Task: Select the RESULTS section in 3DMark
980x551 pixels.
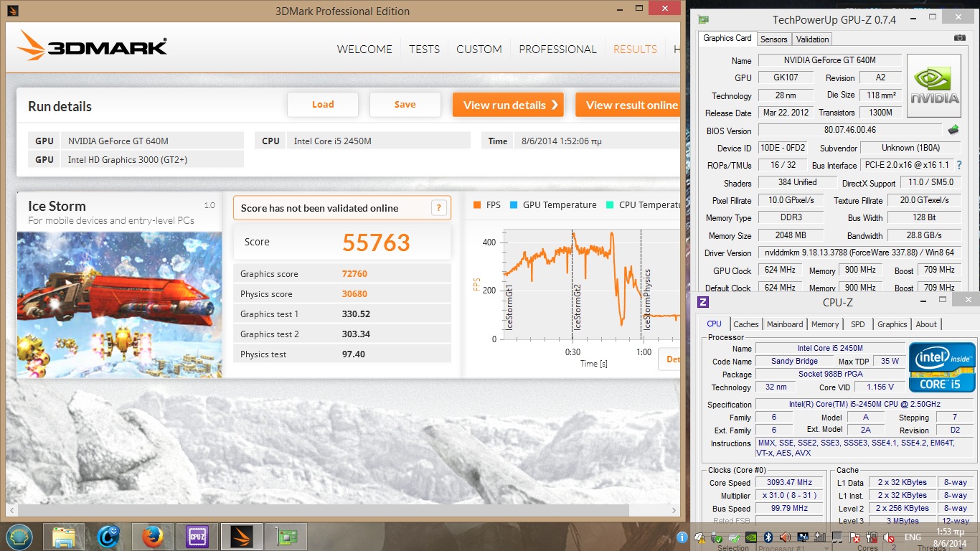Action: [x=635, y=49]
